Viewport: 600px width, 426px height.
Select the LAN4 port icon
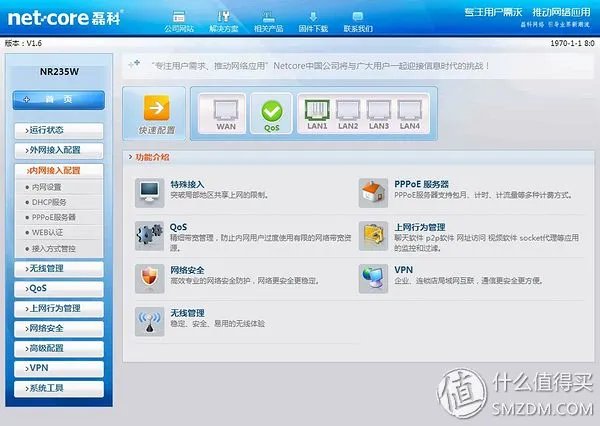point(410,110)
